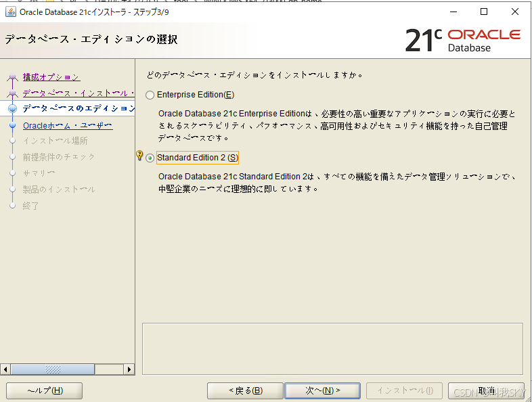532x402 pixels.
Task: Click the empty message text area
Action: 332,349
